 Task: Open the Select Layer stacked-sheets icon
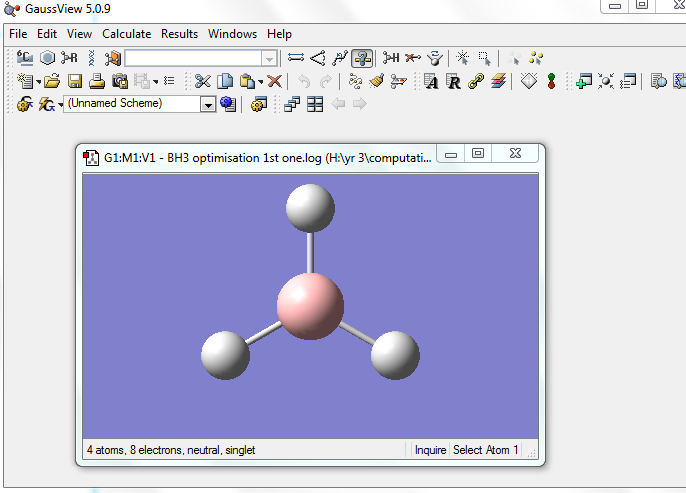pos(498,81)
